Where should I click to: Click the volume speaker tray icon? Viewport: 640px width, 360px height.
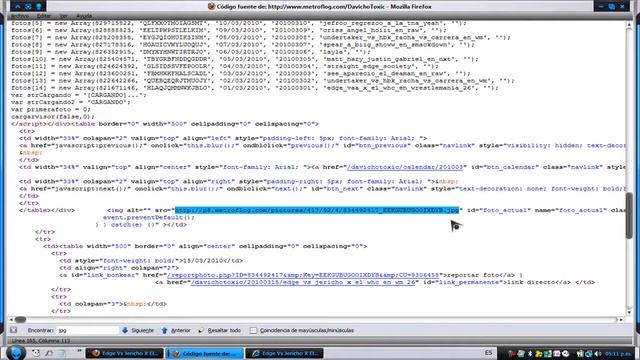(x=598, y=353)
